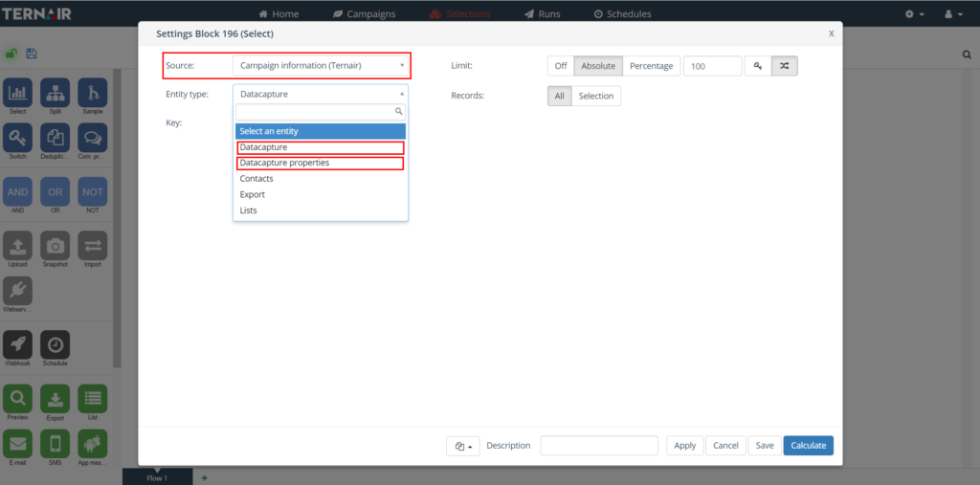Focus the limit value field showing 100
This screenshot has height=485, width=980.
(712, 66)
